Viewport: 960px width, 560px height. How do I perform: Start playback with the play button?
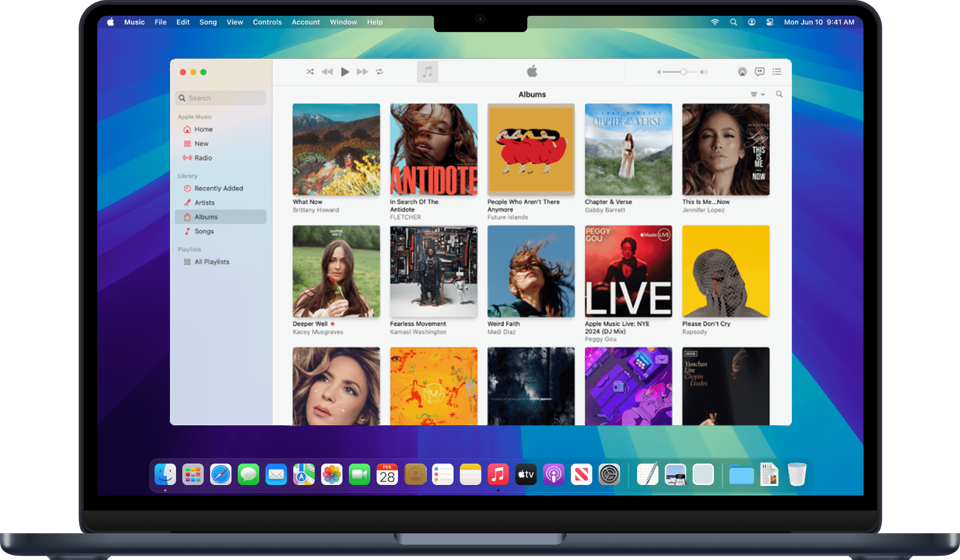345,72
